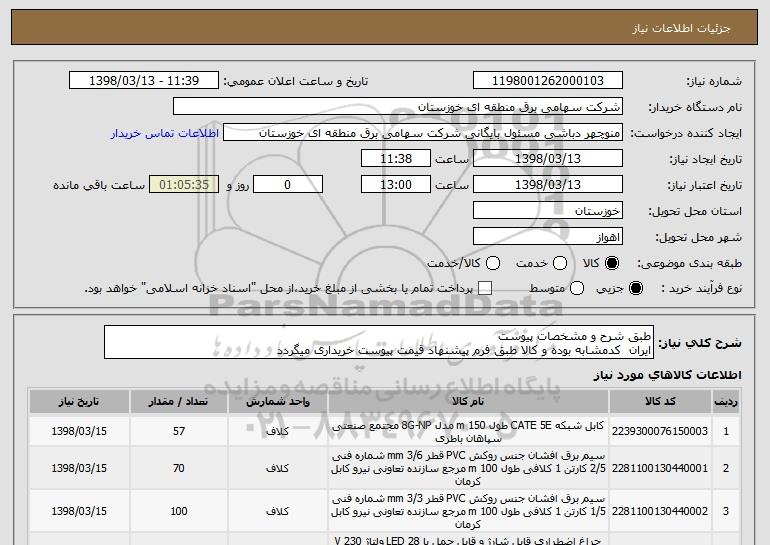Click the کد کالا column header
This screenshot has height=545, width=770.
(x=660, y=402)
